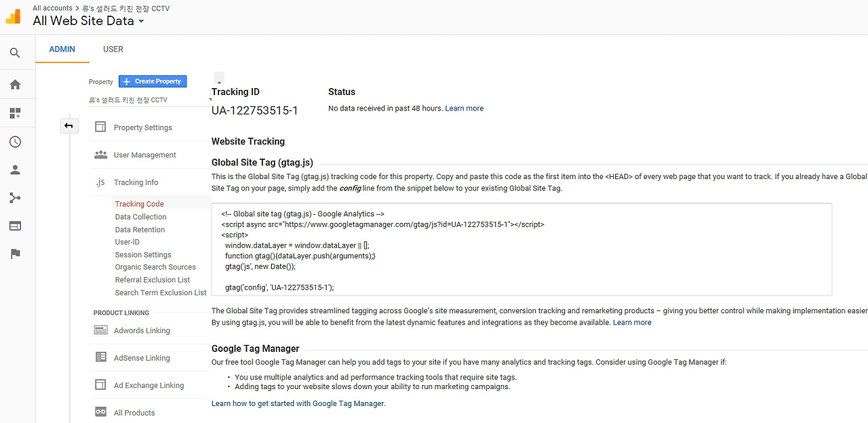This screenshot has width=868, height=423.
Task: Click the Tracking ID UA-122753515-1 text
Action: 255,110
